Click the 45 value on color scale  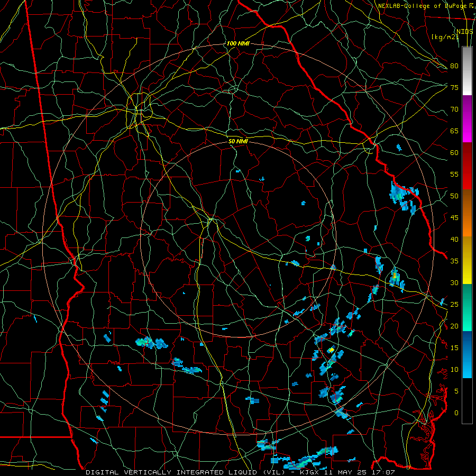[454, 218]
